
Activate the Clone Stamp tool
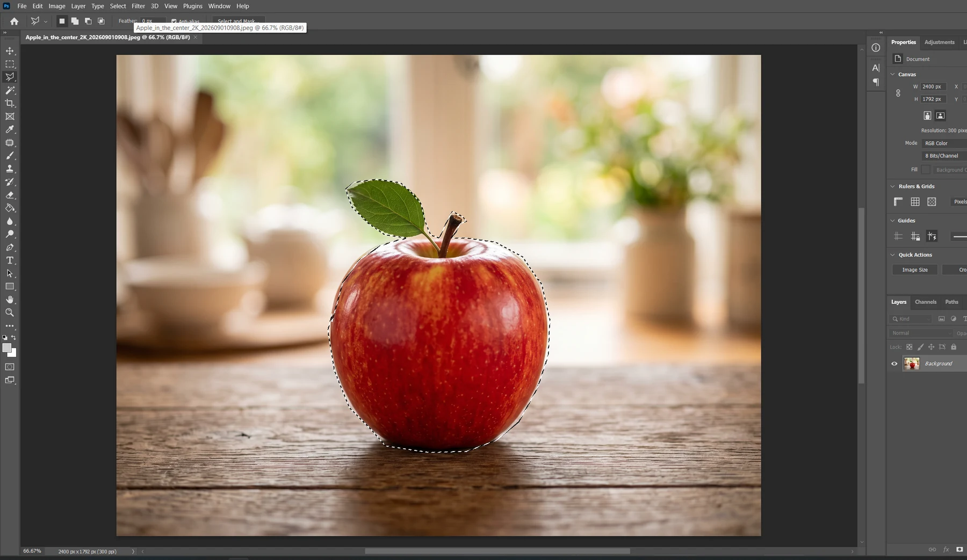10,169
